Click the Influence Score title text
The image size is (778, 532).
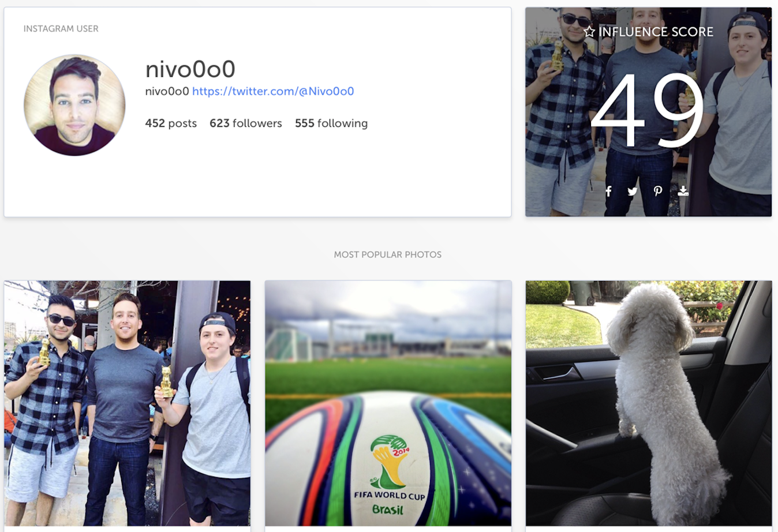(656, 32)
